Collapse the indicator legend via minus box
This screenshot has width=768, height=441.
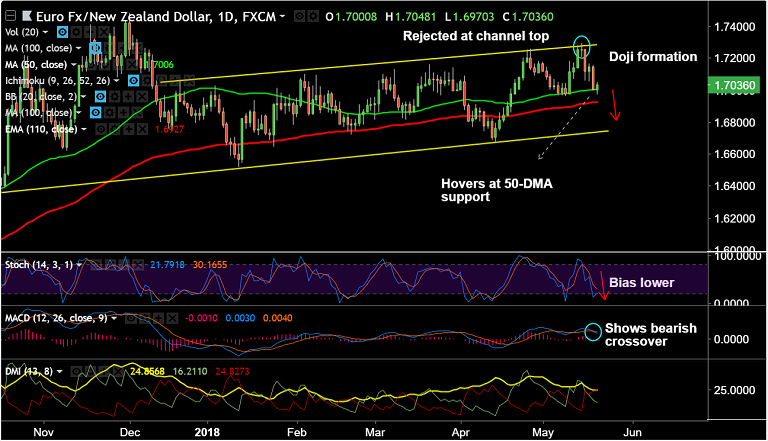pyautogui.click(x=10, y=16)
